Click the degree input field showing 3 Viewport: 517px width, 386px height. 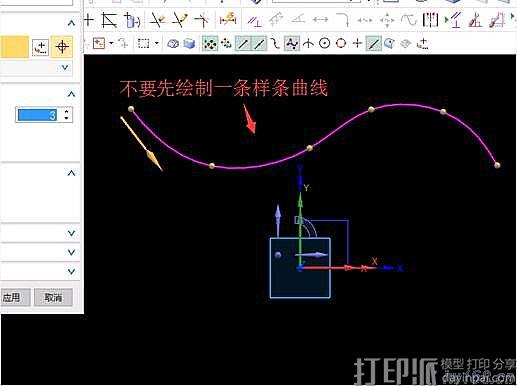click(x=37, y=115)
